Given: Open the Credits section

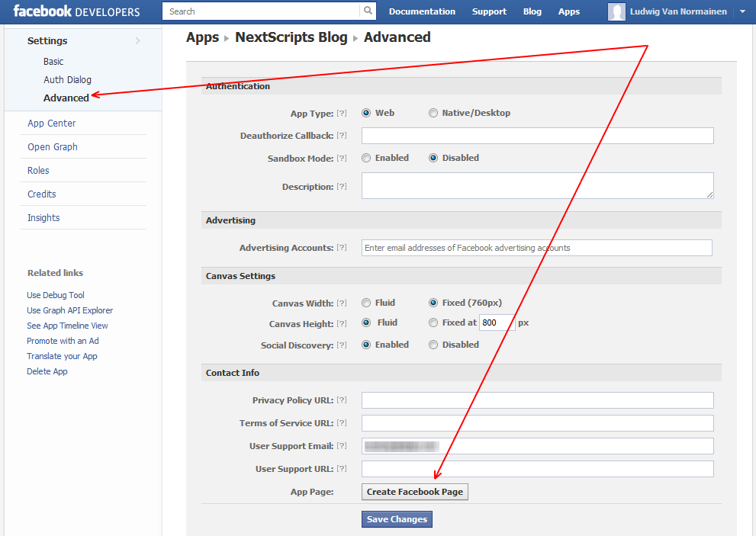Looking at the screenshot, I should tap(41, 194).
